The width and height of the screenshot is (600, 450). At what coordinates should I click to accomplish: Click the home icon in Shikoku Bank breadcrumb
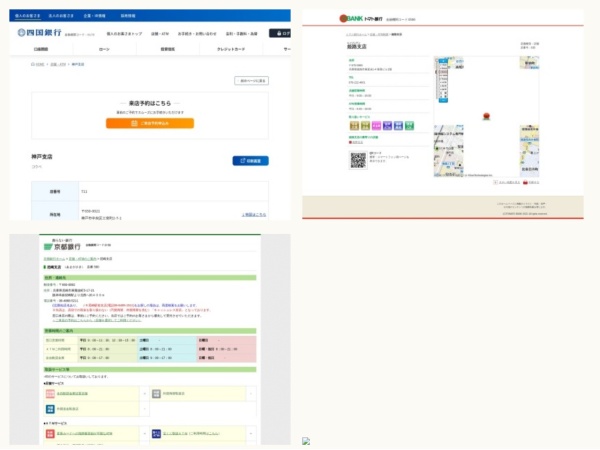tap(33, 64)
